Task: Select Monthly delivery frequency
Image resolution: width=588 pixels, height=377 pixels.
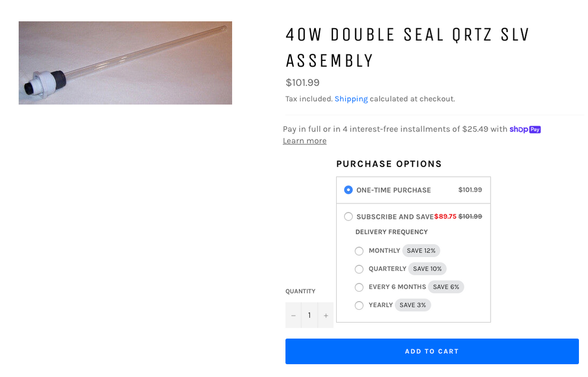Action: [359, 251]
